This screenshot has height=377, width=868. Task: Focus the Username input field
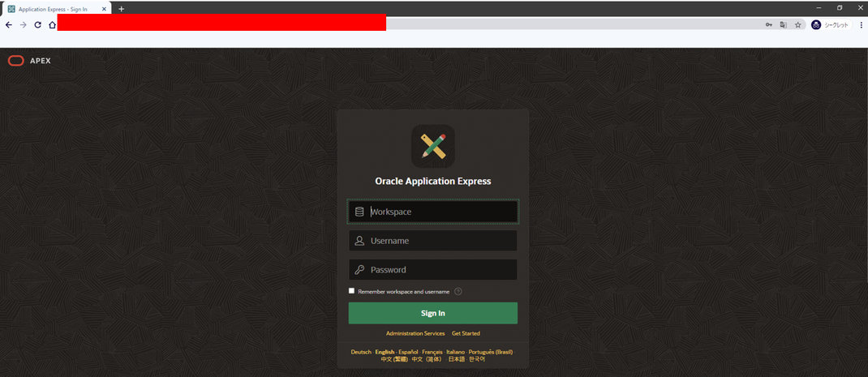pos(433,241)
